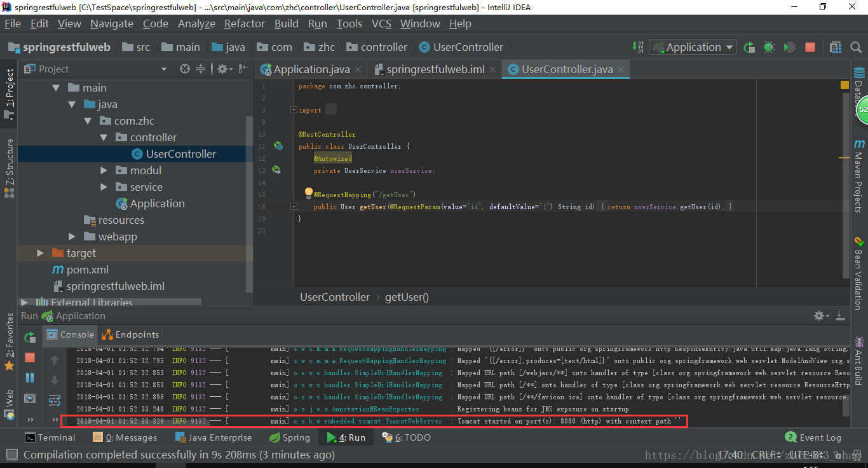Open the Maven Projects side panel
Screen dimensions: 868x468
click(859, 175)
